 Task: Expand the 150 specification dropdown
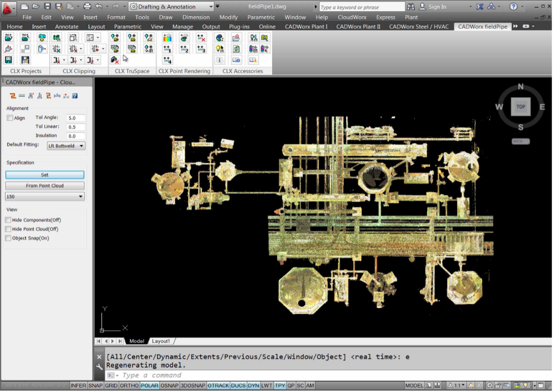pos(45,196)
